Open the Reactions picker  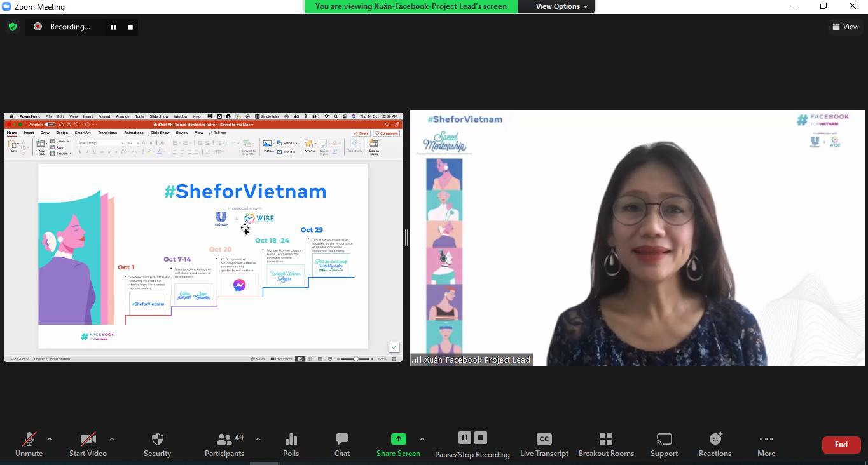point(715,443)
